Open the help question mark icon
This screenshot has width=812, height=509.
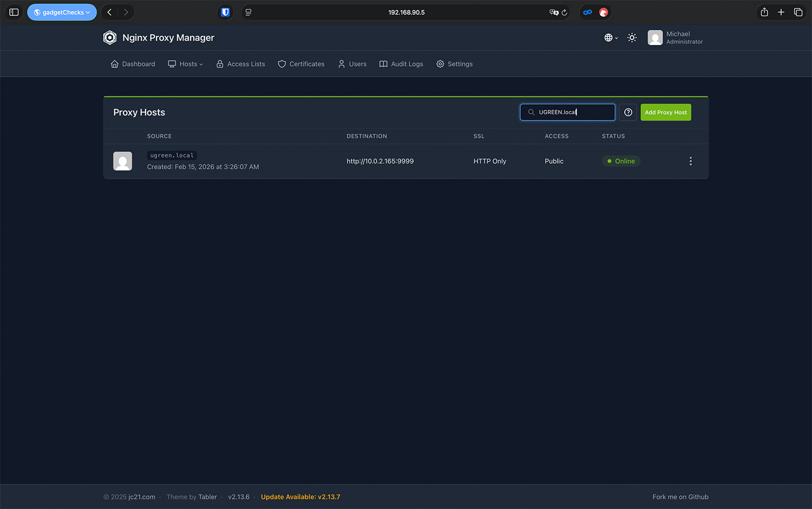(628, 113)
